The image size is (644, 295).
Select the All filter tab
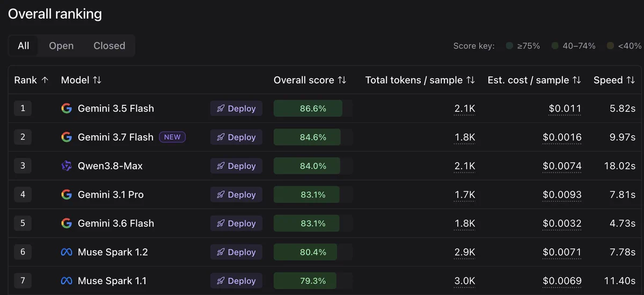pos(24,46)
